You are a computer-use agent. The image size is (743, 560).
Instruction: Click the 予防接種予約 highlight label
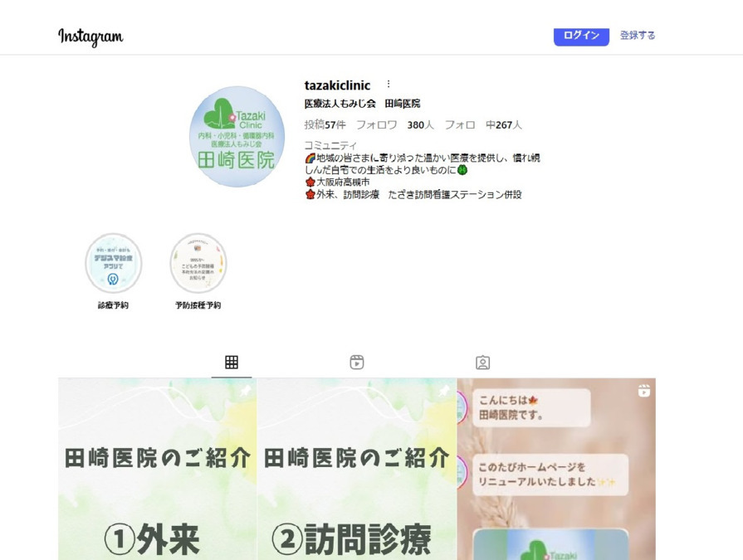coord(198,305)
